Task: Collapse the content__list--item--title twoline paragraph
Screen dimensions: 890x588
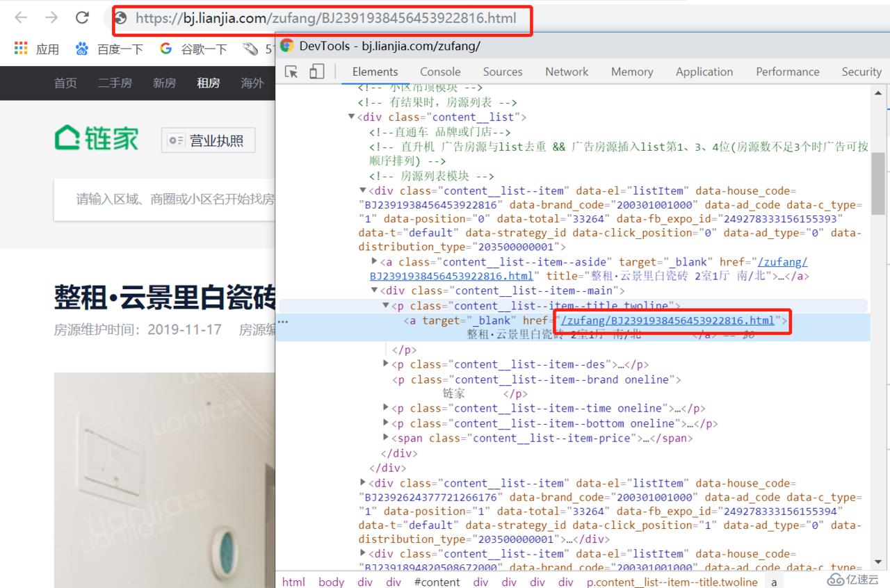Action: (386, 306)
